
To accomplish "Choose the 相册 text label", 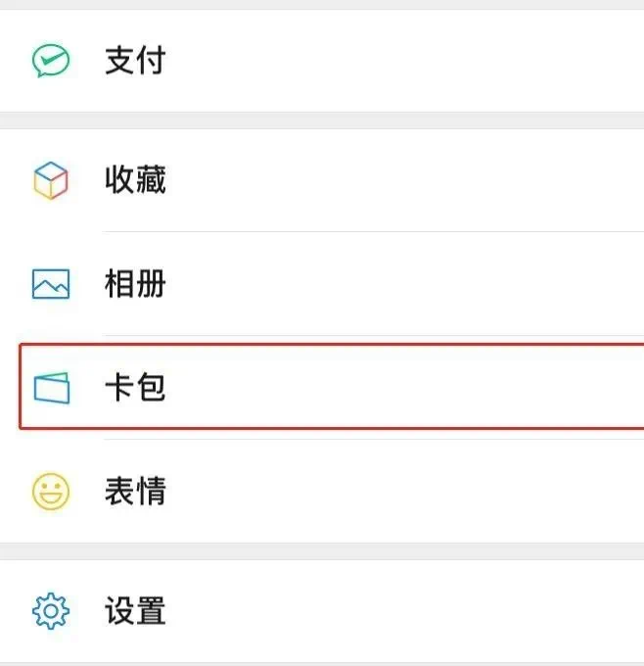I will pyautogui.click(x=135, y=285).
